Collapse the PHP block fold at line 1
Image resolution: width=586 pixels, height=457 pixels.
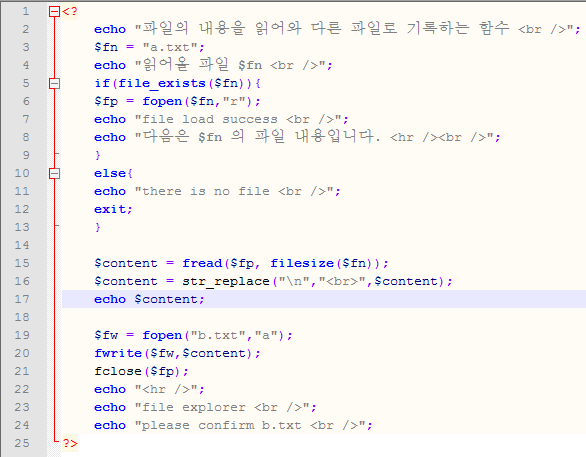coord(55,12)
